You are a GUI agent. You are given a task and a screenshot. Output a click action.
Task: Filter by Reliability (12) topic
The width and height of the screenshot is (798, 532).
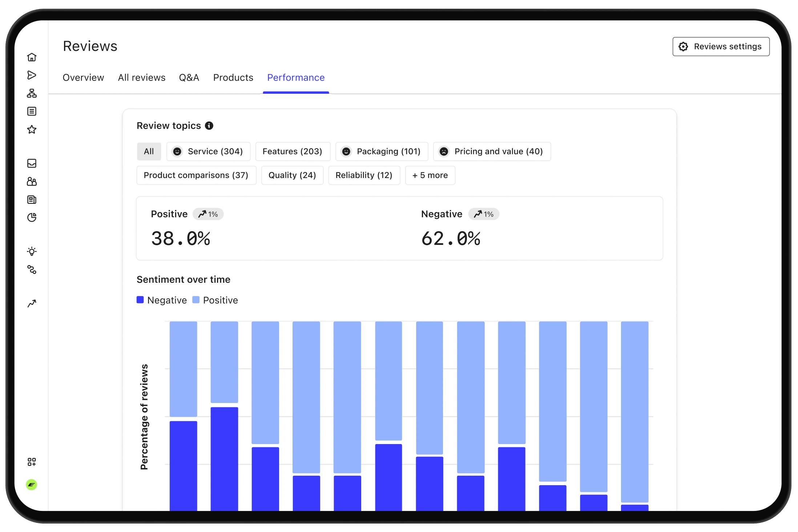tap(364, 176)
